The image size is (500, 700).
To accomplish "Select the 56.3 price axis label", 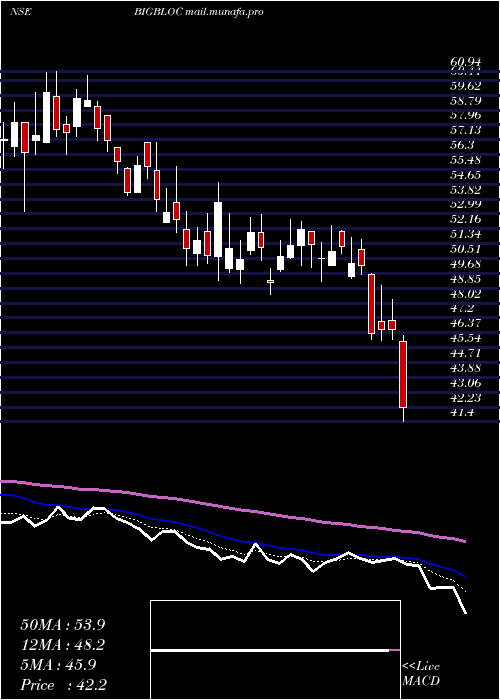I will [462, 145].
